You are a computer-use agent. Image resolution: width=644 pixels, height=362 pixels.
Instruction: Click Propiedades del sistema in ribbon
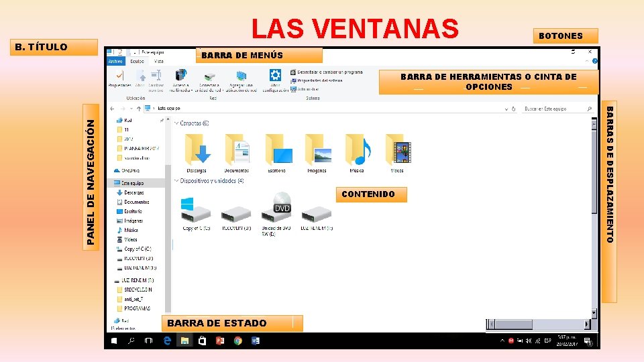point(317,81)
